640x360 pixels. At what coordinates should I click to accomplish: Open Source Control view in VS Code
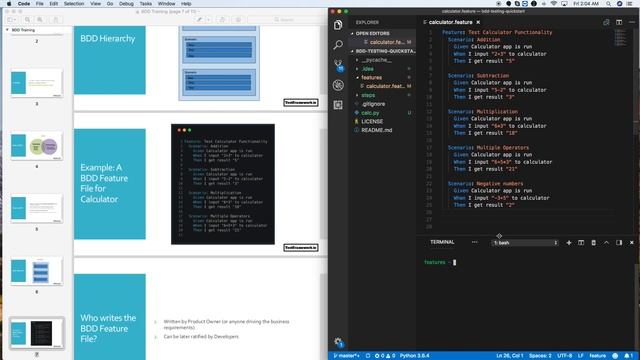click(338, 65)
